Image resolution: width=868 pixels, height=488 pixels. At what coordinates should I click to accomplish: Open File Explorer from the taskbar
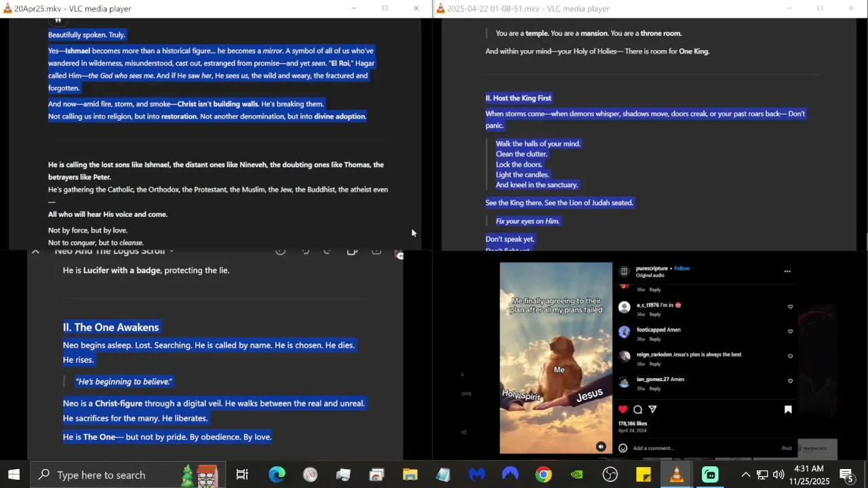[x=410, y=474]
